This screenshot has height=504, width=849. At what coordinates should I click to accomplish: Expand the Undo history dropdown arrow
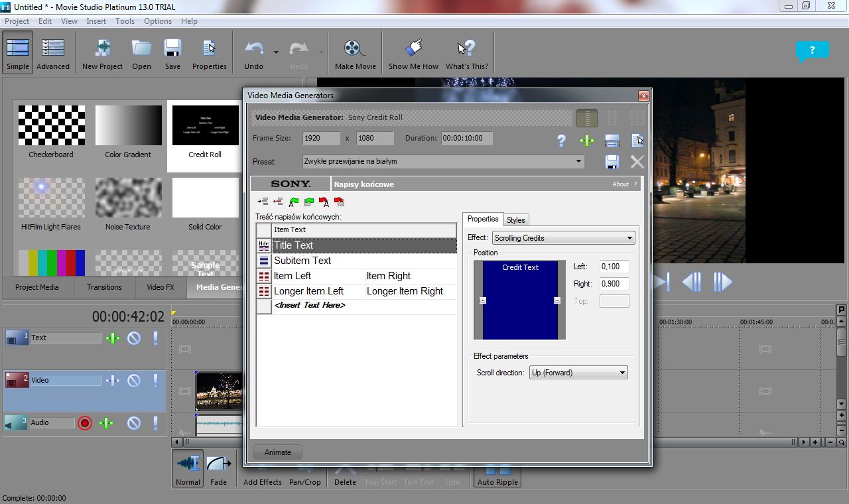tap(276, 51)
